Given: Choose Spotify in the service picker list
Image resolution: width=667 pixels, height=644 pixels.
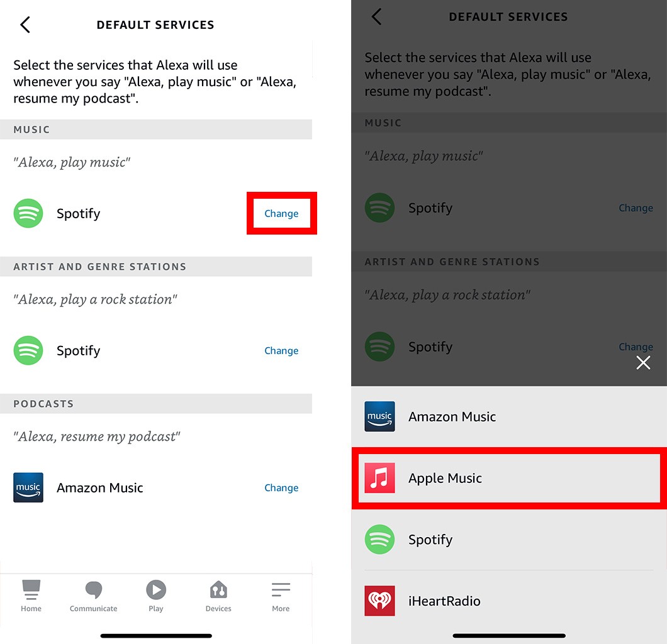Looking at the screenshot, I should (x=509, y=540).
